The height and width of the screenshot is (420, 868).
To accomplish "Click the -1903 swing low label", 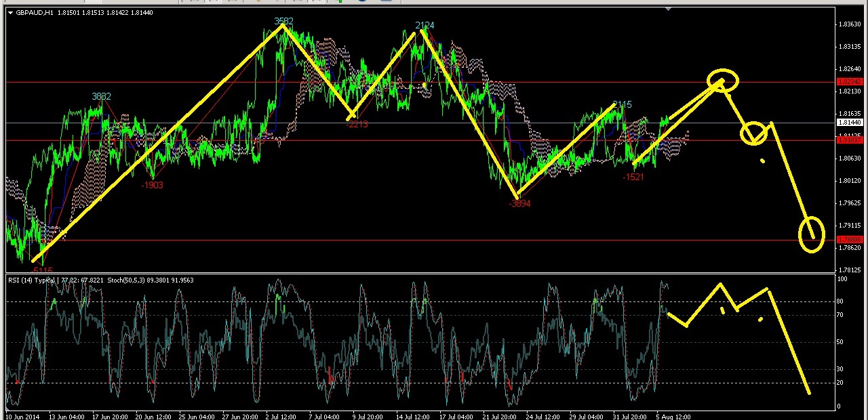I will (152, 185).
